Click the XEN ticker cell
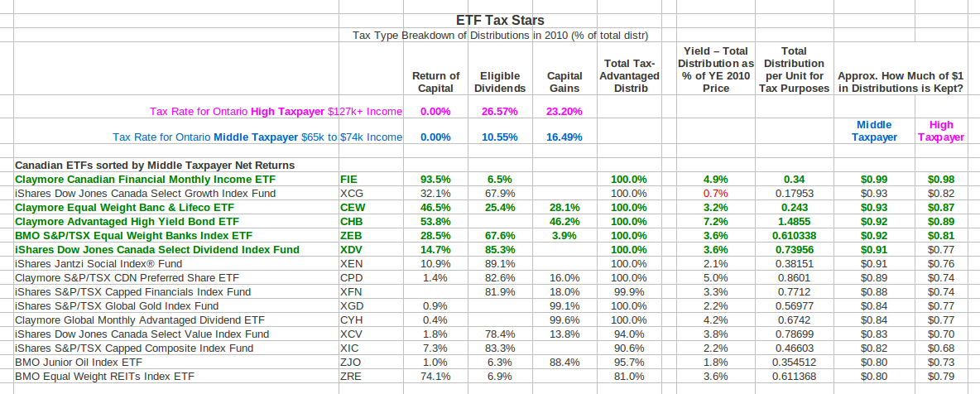Image resolution: width=980 pixels, height=394 pixels. (x=351, y=263)
